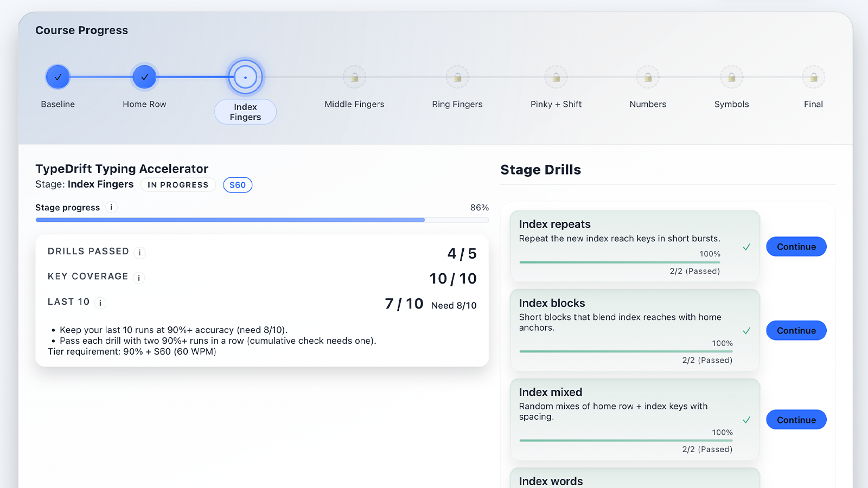Image resolution: width=868 pixels, height=488 pixels.
Task: Click the completed Baseline stage checkmark node
Action: point(58,77)
